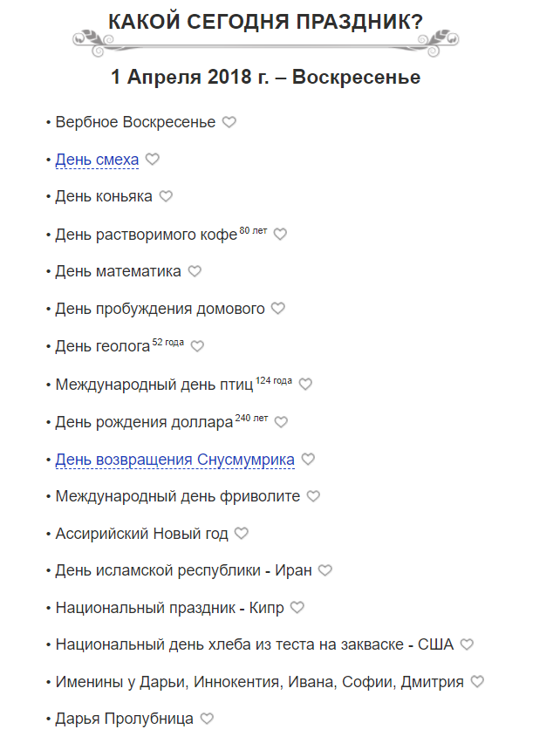
Task: Click heart beside День возвращения Снусмумрика
Action: (308, 460)
